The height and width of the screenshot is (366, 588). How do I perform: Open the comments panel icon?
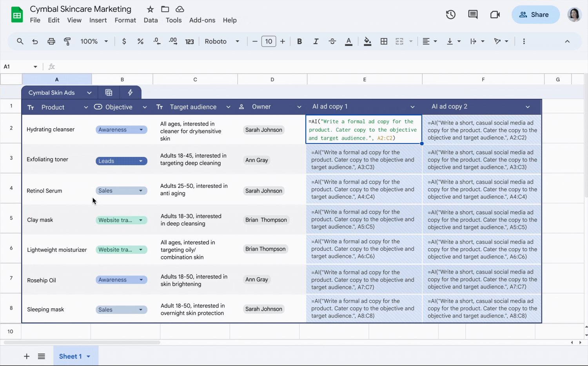point(473,15)
